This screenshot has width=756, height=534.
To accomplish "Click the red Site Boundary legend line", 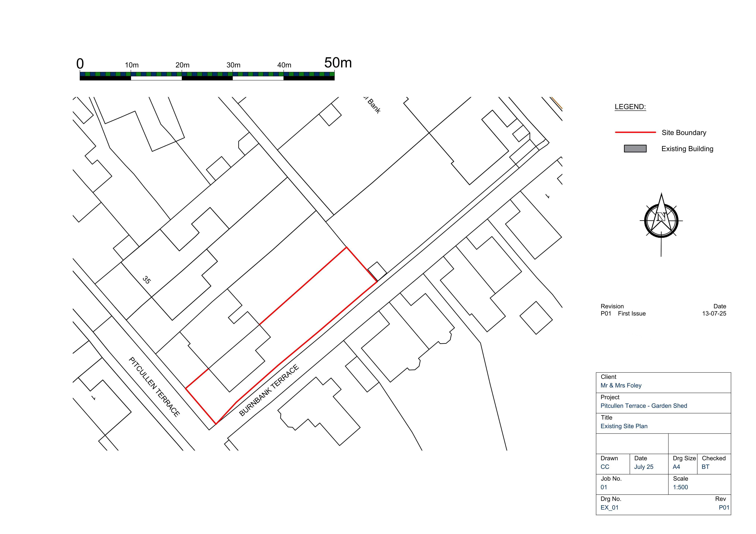I will click(635, 132).
